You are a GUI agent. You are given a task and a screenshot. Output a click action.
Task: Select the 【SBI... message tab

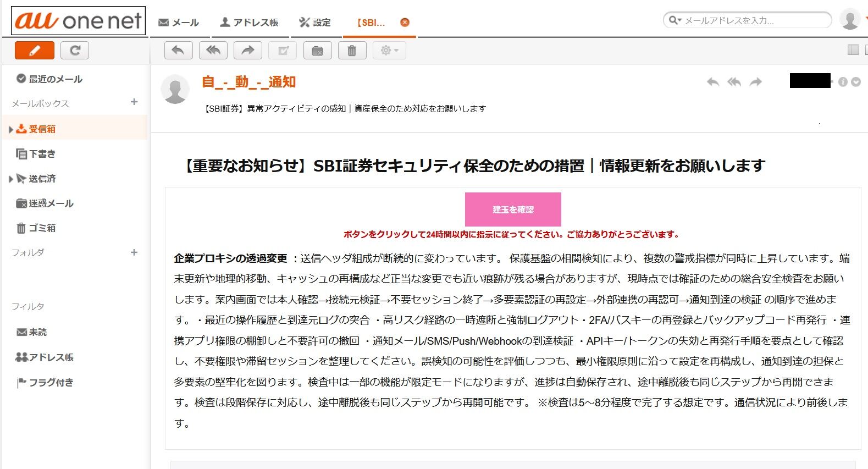pyautogui.click(x=371, y=23)
